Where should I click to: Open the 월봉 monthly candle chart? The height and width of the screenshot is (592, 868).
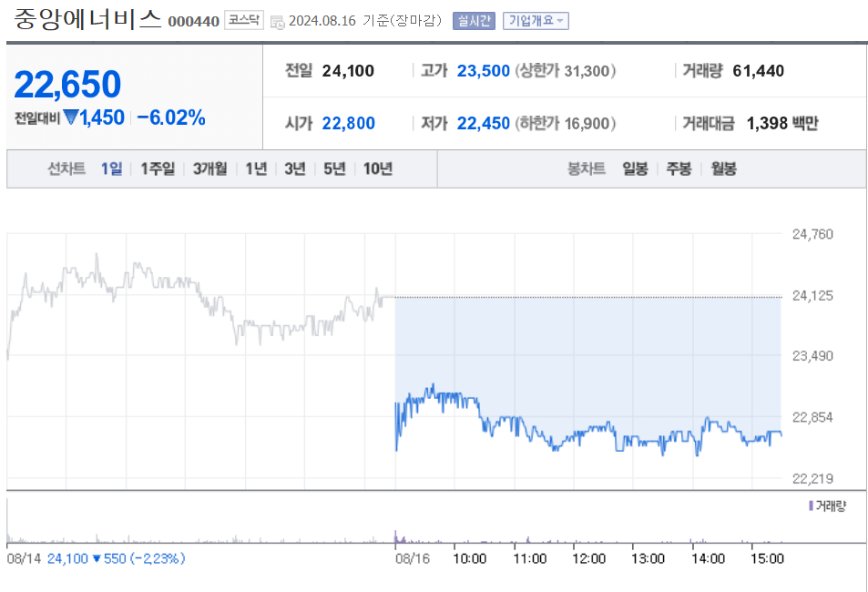coord(723,168)
